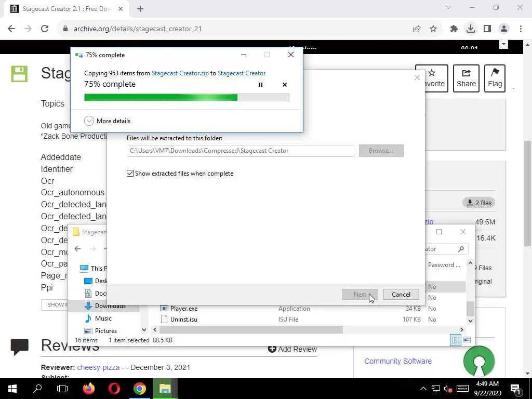Screen dimensions: 532x399
Task: Open Chrome downloads tray
Action: point(471,29)
